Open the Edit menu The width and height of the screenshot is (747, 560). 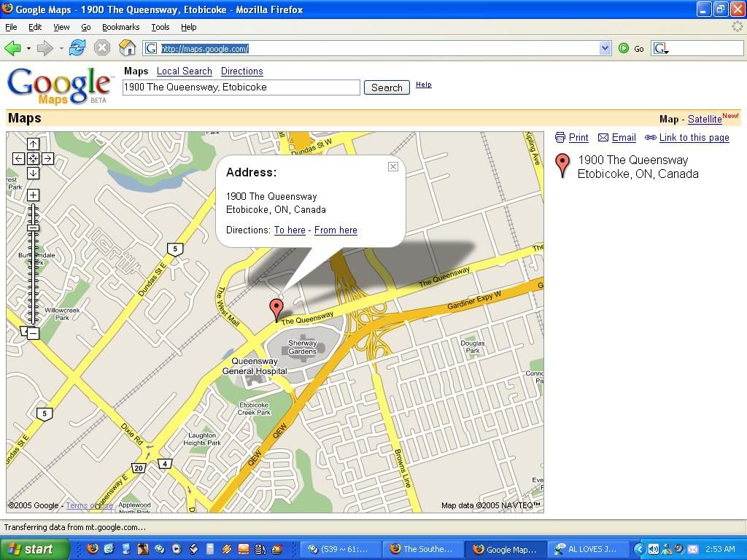[x=35, y=27]
